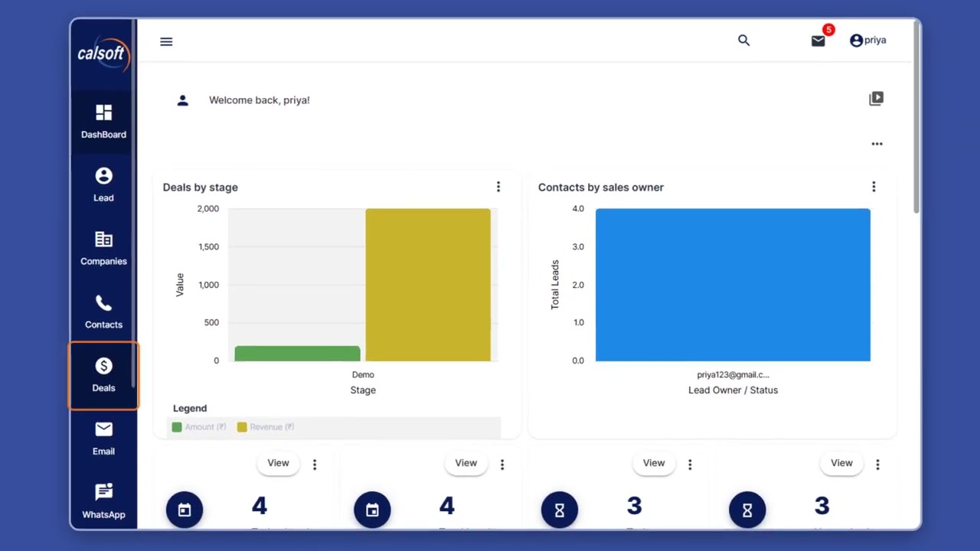Image resolution: width=980 pixels, height=551 pixels.
Task: Click the 'Demo' stage axis label
Action: (x=363, y=375)
